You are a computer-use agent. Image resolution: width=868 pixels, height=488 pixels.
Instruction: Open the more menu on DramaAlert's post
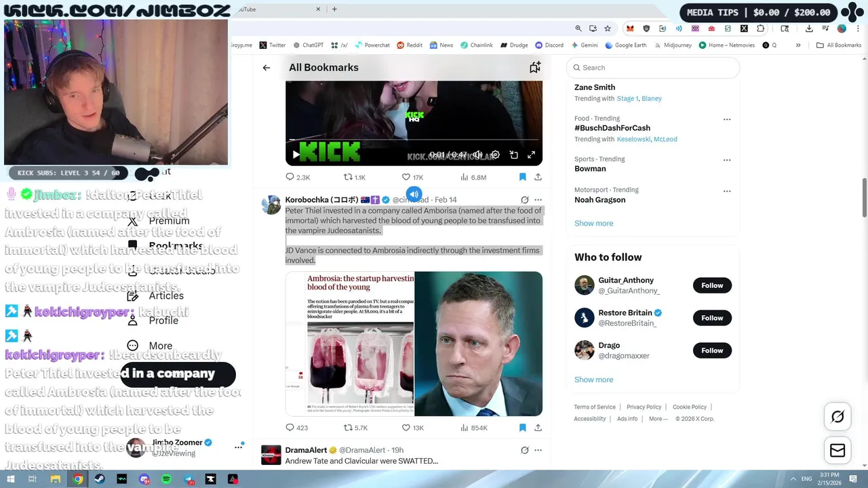pyautogui.click(x=538, y=450)
